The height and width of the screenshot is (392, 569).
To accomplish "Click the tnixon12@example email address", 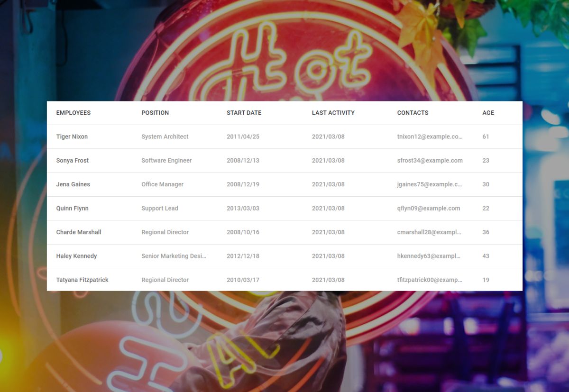I will point(430,137).
